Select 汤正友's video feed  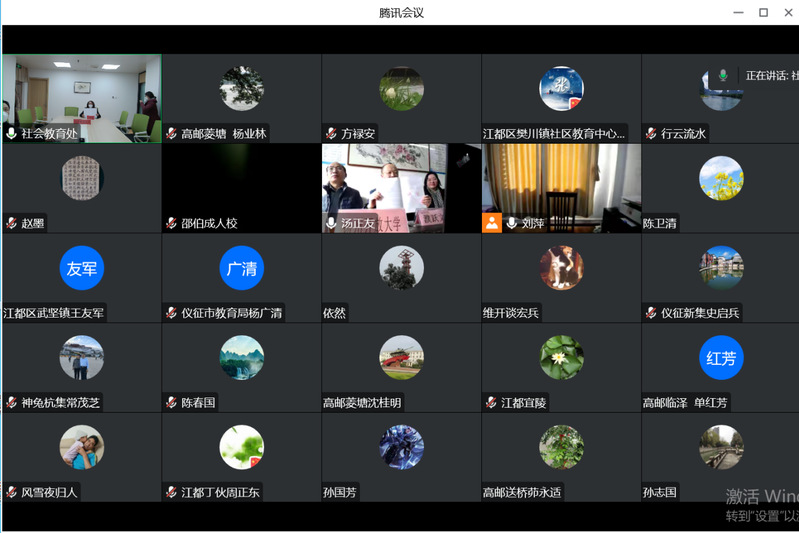400,185
